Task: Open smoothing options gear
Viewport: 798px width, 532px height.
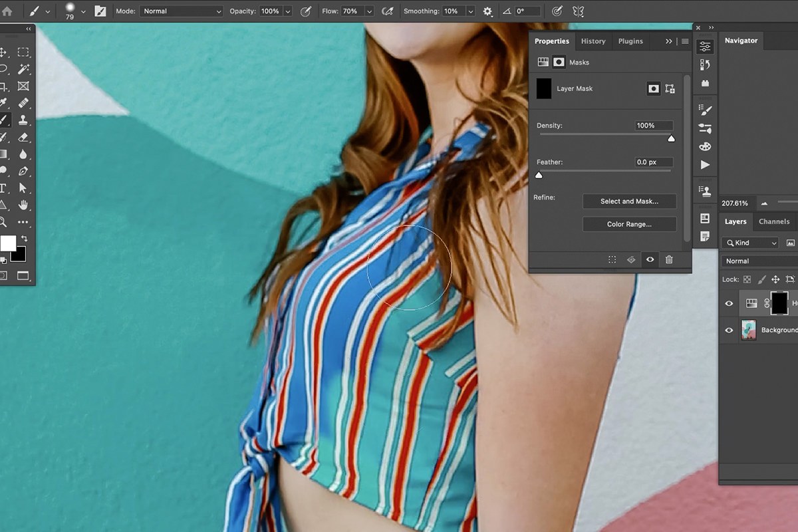Action: point(487,11)
